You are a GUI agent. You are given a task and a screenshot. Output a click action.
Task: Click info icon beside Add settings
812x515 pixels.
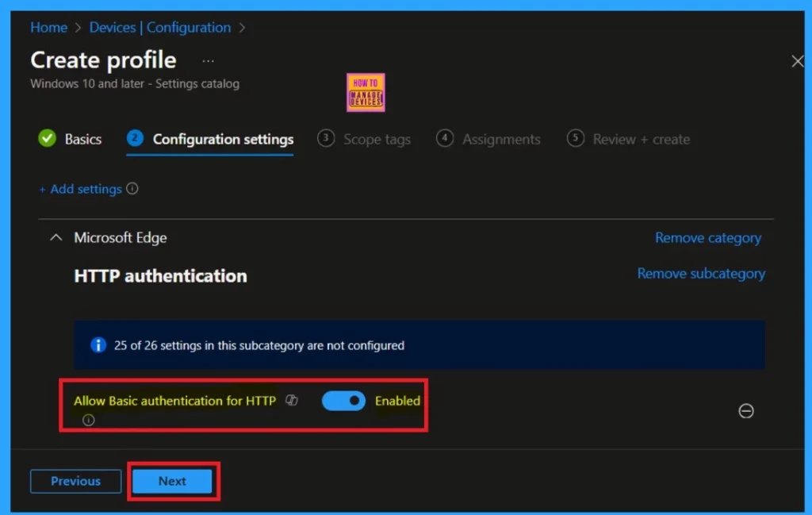point(132,189)
